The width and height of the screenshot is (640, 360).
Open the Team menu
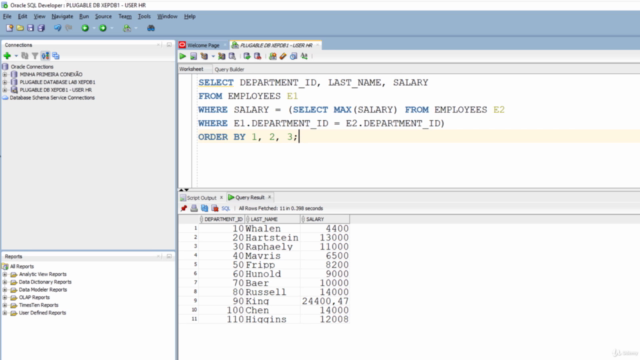pyautogui.click(x=125, y=16)
